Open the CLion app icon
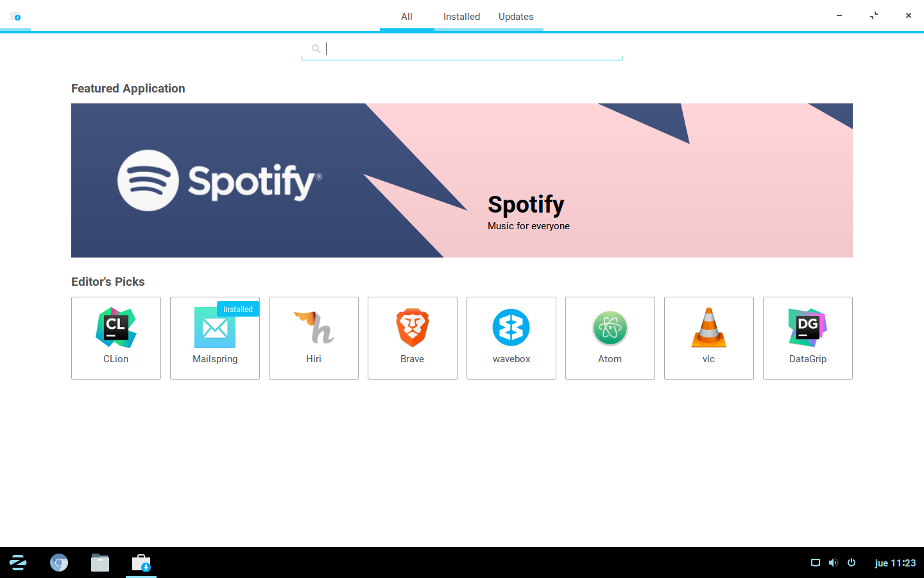Viewport: 924px width, 578px height. coord(116,328)
